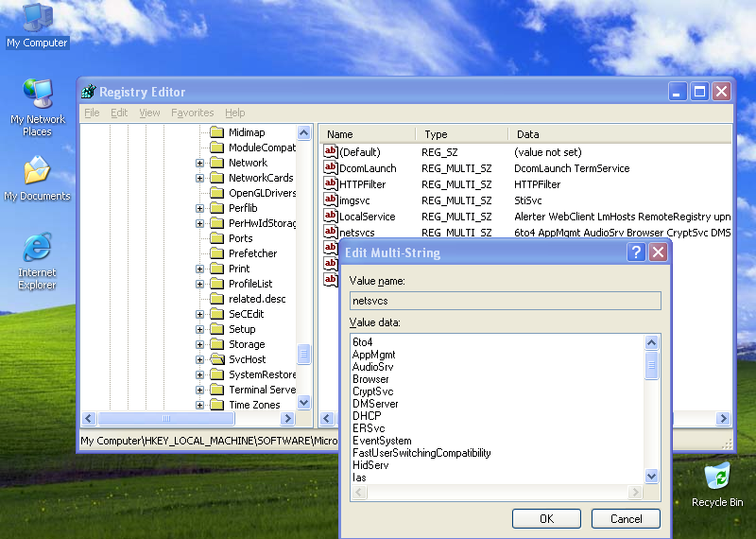Click the HTTPFilter value string icon
The height and width of the screenshot is (539, 756).
coord(330,183)
